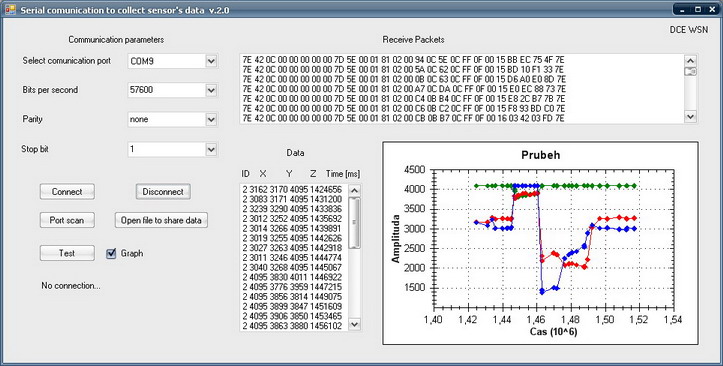The image size is (723, 366).
Task: Click the Cas (10^6) axis label
Action: pos(553,332)
